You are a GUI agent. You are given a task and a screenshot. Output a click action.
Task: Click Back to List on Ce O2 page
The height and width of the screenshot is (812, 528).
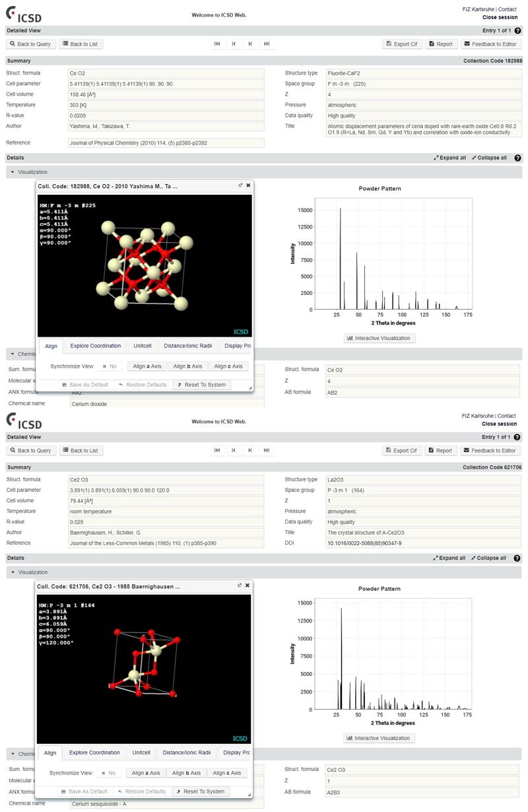(81, 44)
